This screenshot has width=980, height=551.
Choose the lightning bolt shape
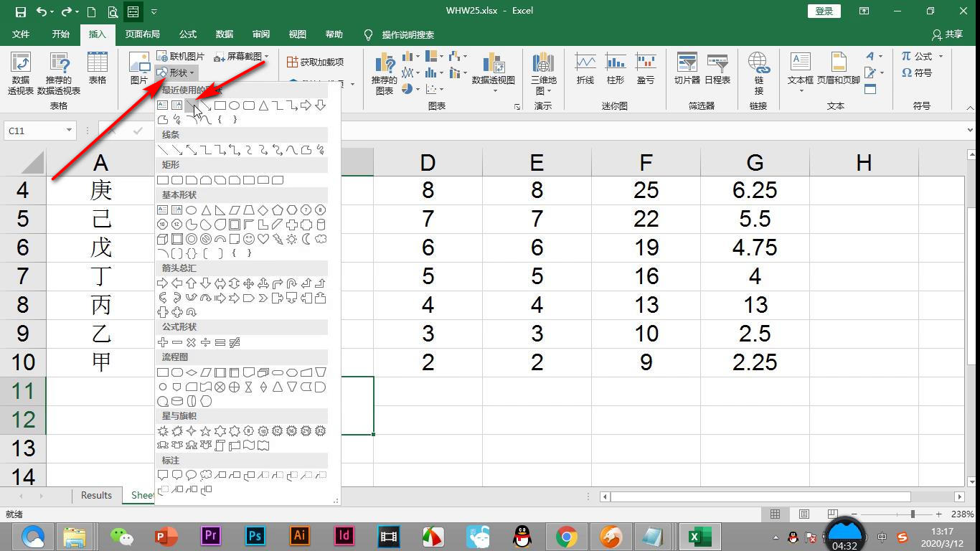278,239
